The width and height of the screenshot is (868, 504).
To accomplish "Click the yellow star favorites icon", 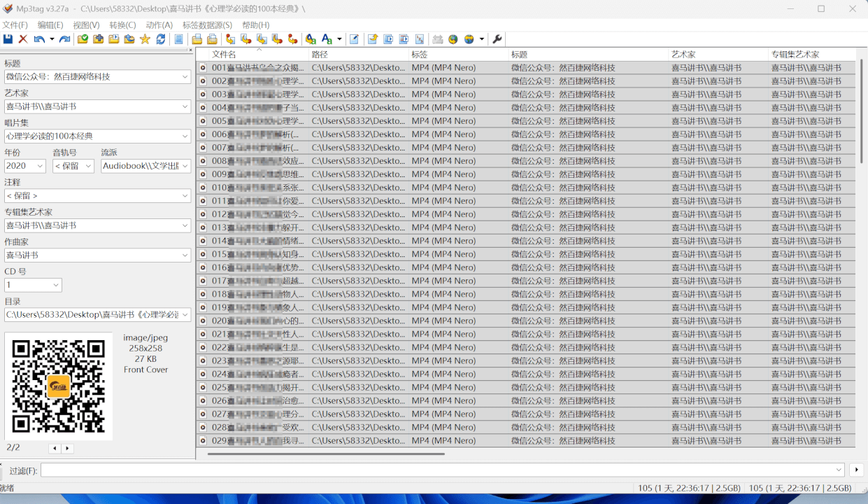I will (x=145, y=39).
